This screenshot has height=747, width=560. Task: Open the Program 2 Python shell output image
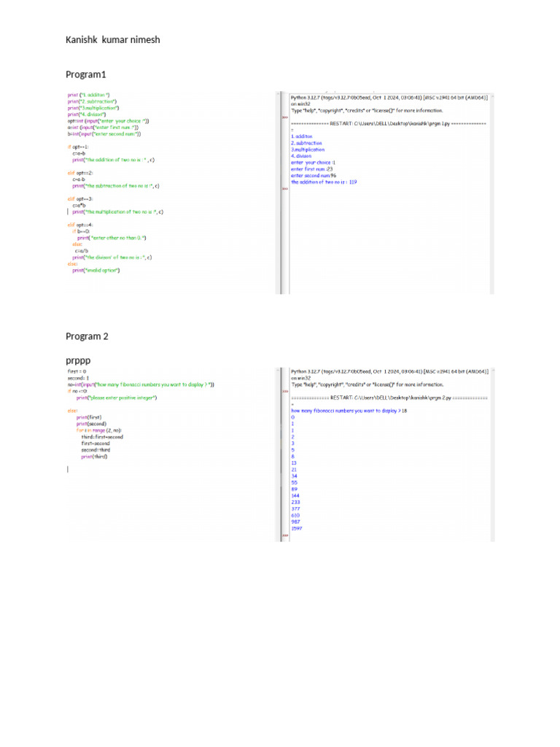click(x=384, y=454)
